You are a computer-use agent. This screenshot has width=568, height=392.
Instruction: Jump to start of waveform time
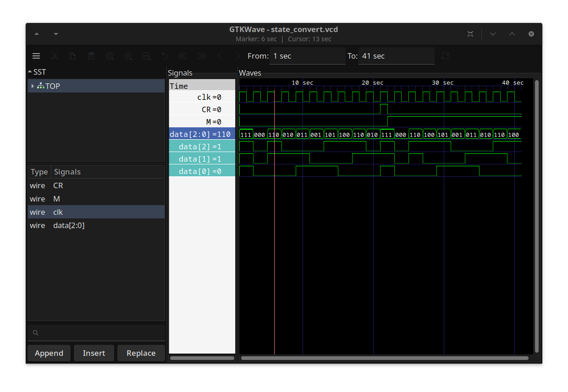coord(183,56)
